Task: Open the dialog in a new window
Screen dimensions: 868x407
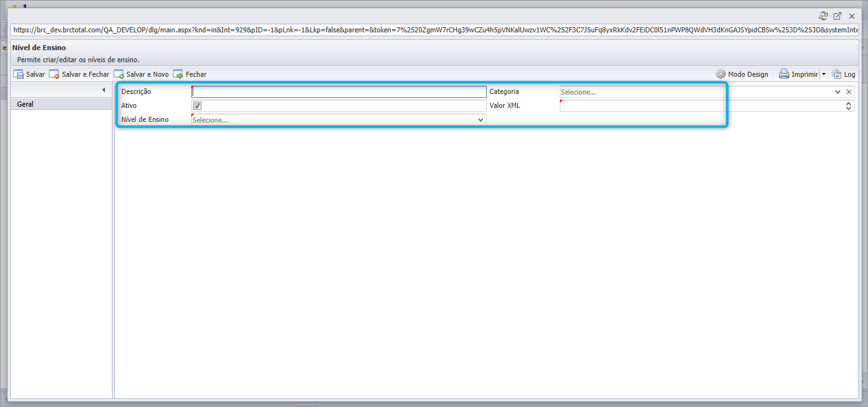Action: coord(837,16)
